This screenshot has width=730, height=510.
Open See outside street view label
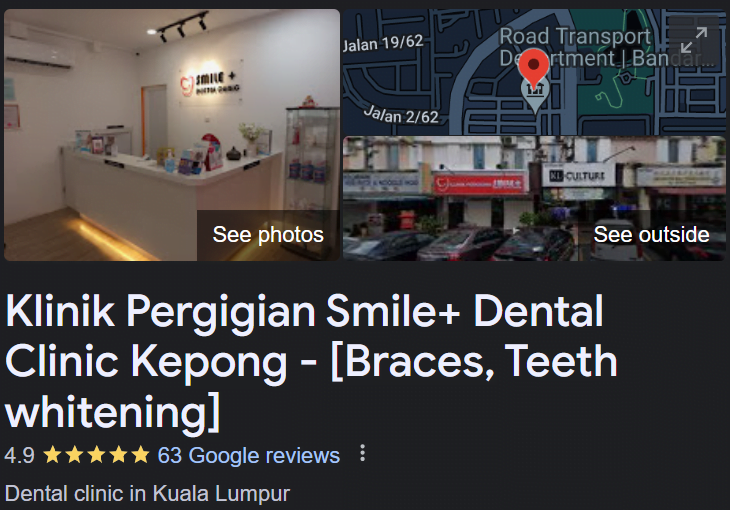[x=651, y=235]
